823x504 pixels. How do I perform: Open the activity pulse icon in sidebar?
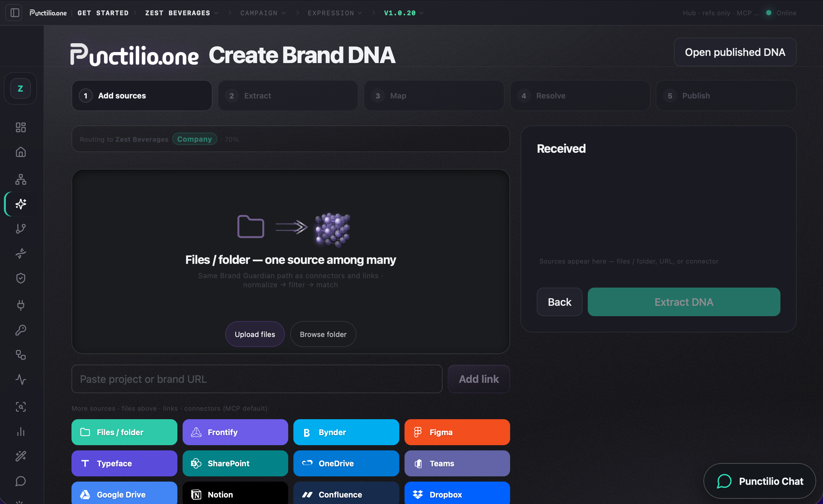coord(21,380)
